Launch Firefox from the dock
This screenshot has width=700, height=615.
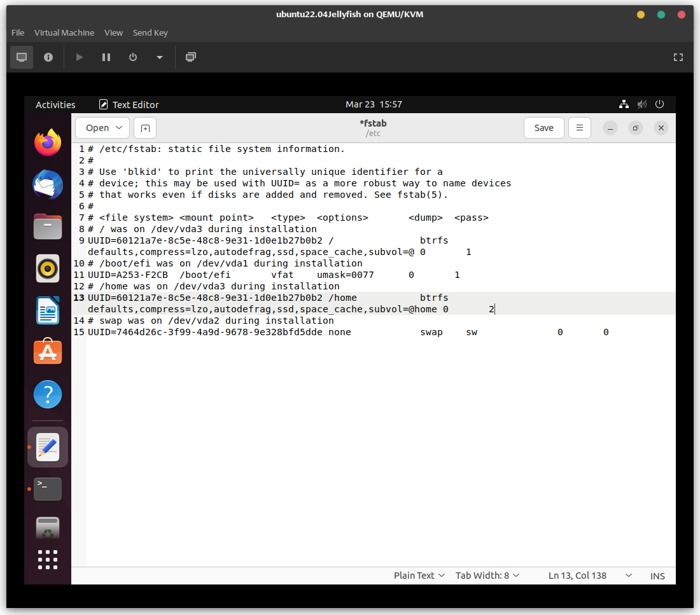pyautogui.click(x=48, y=142)
